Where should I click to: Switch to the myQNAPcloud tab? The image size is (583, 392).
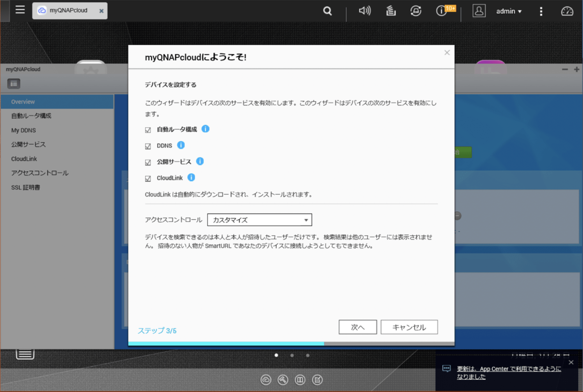coord(68,10)
